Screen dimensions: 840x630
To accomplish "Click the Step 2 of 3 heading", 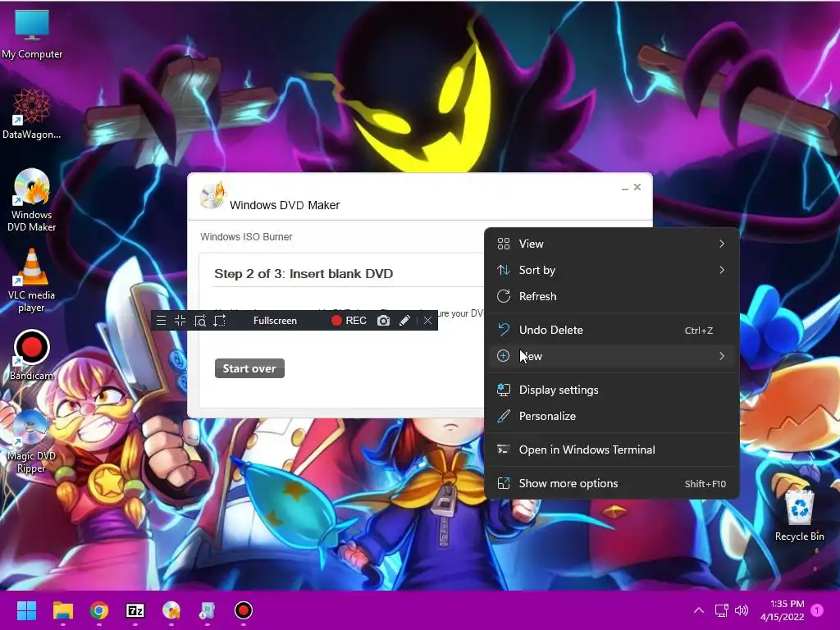I will 304,274.
